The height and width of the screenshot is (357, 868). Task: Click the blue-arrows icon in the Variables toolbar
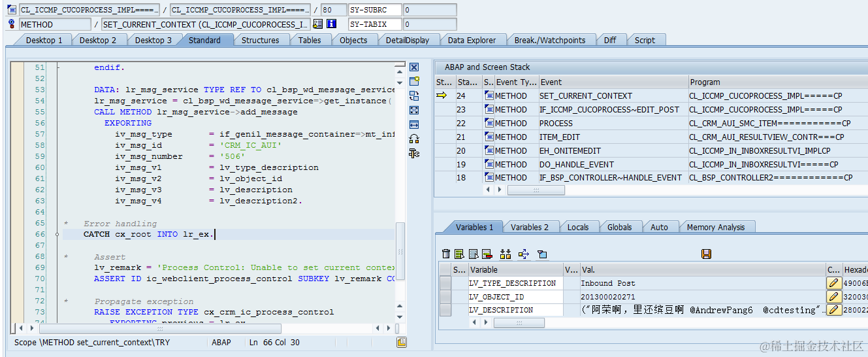[x=523, y=254]
